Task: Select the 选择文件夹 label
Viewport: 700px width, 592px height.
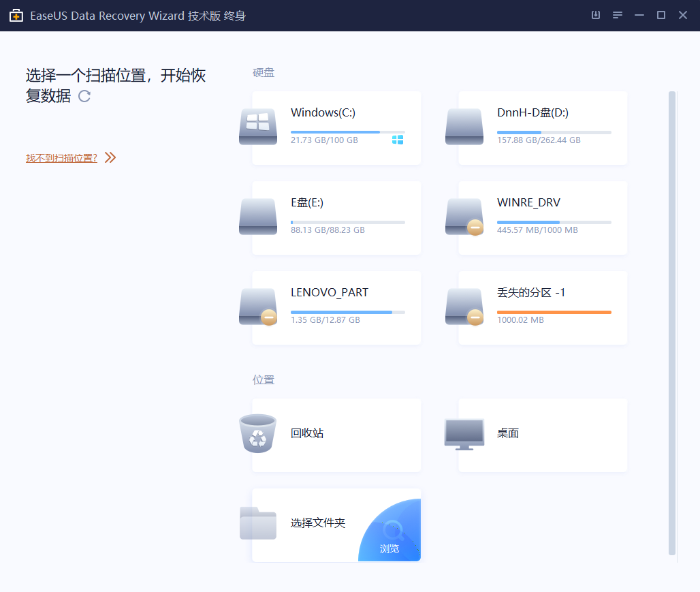Action: tap(318, 523)
